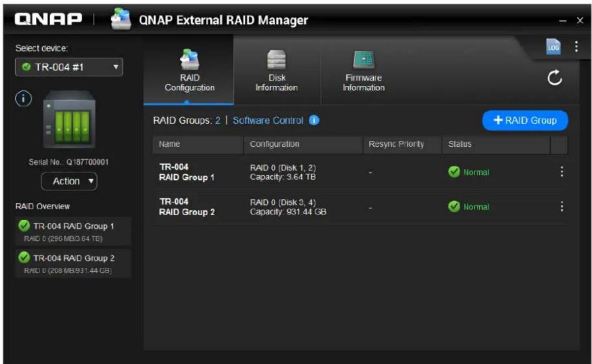Open the top-right vertical dots menu
The height and width of the screenshot is (364, 592).
[x=576, y=47]
